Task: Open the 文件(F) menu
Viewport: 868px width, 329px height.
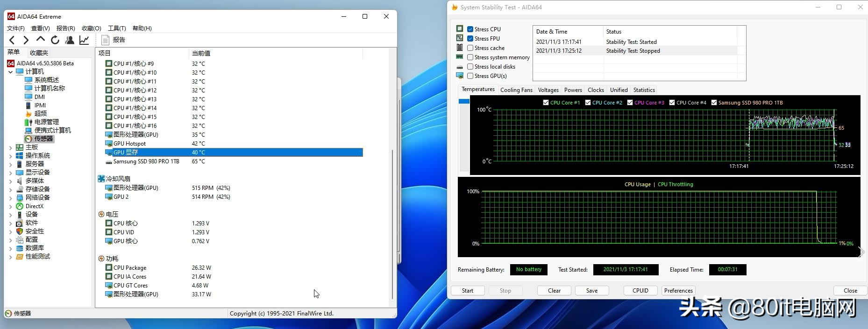Action: 15,28
